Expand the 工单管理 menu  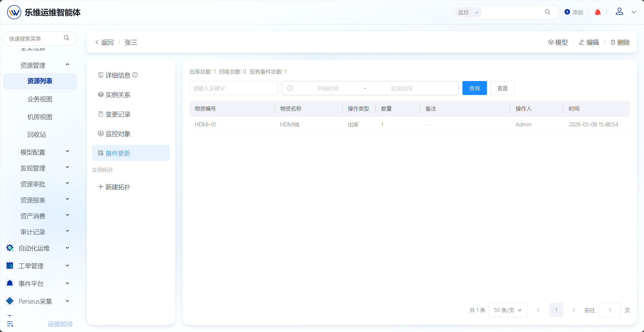(67, 266)
